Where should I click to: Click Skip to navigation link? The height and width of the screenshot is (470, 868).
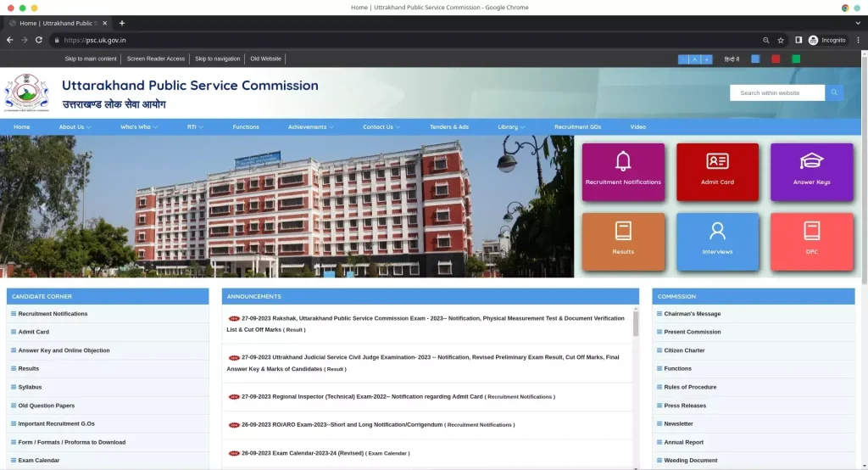(x=218, y=59)
